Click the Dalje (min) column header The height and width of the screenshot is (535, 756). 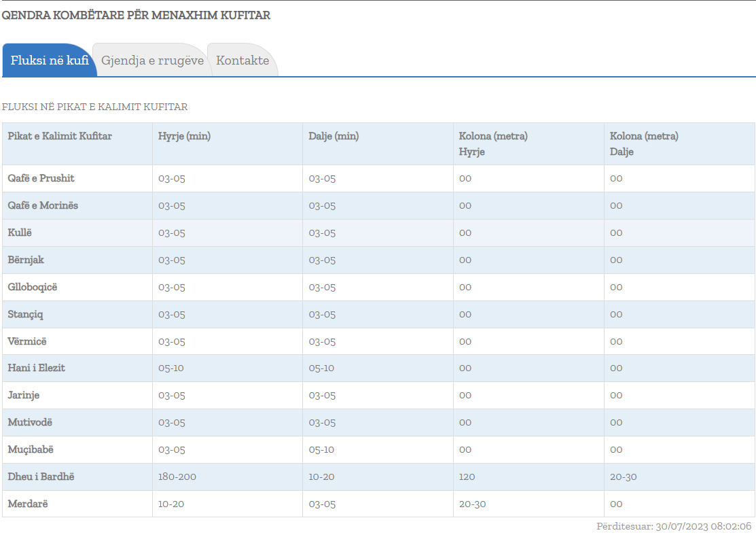click(334, 136)
